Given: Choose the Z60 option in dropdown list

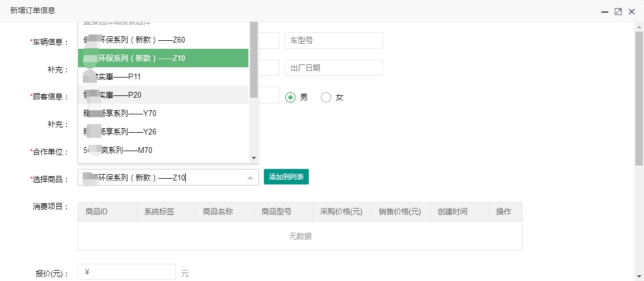Looking at the screenshot, I should [x=163, y=40].
